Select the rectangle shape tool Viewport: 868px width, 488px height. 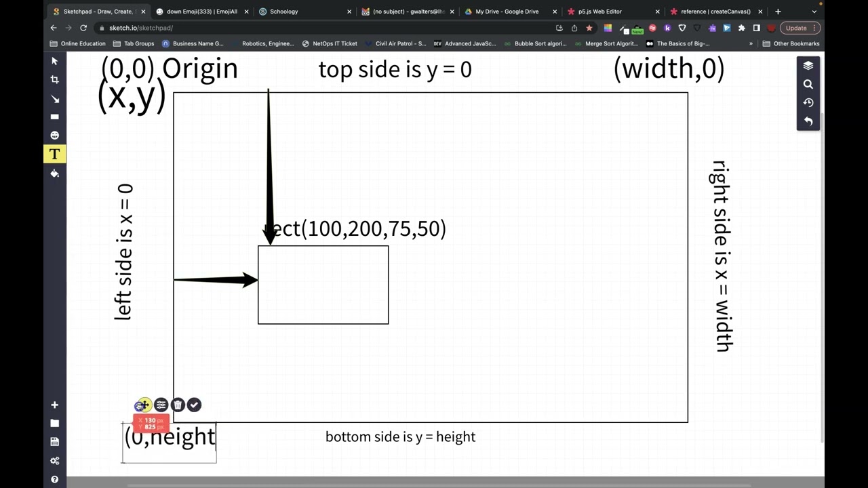(x=55, y=117)
